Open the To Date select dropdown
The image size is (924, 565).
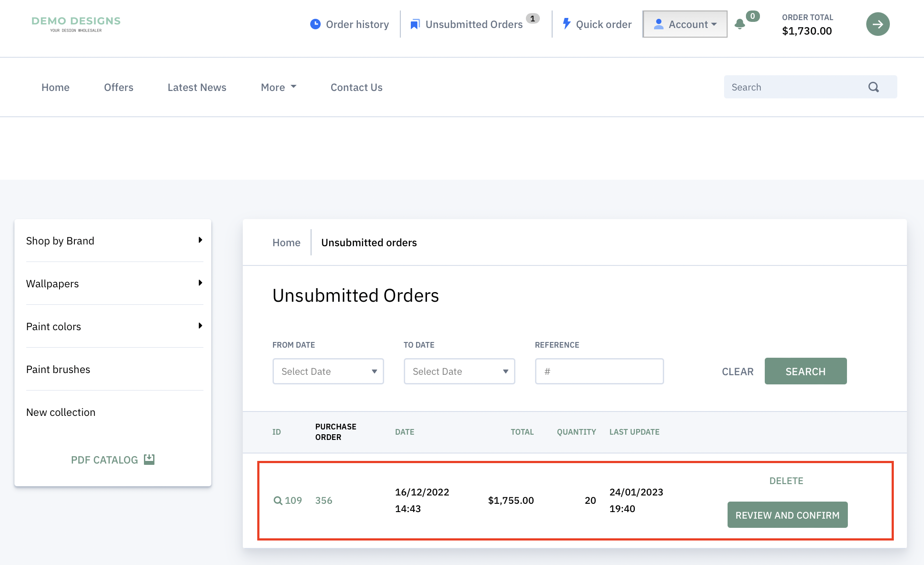click(x=459, y=371)
